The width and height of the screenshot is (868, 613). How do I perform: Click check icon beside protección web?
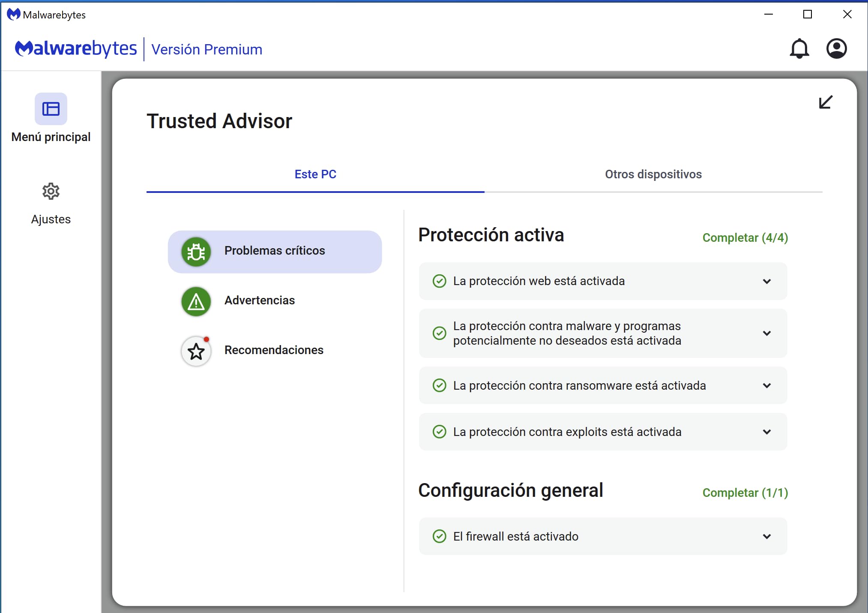[440, 281]
